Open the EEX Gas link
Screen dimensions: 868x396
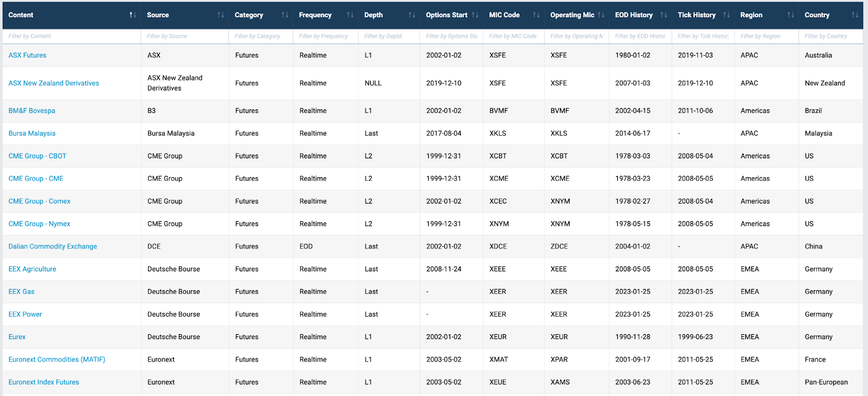(x=21, y=292)
